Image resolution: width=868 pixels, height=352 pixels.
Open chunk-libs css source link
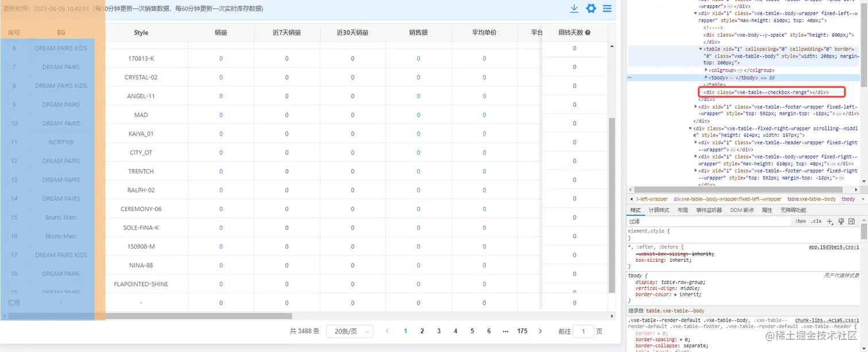(827, 320)
